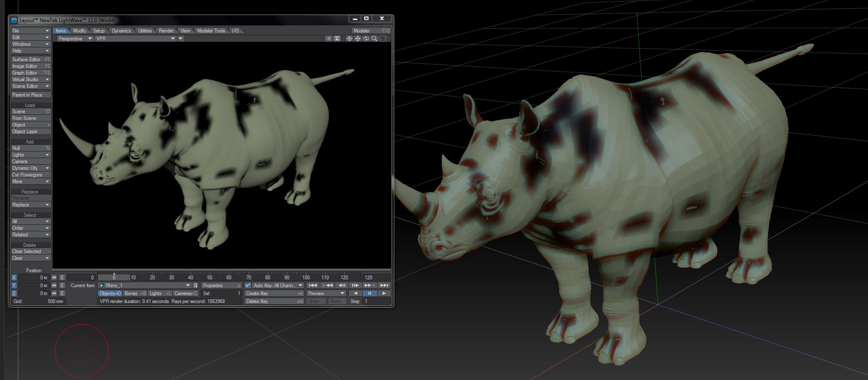Click the maximize viewport icon

(x=383, y=39)
